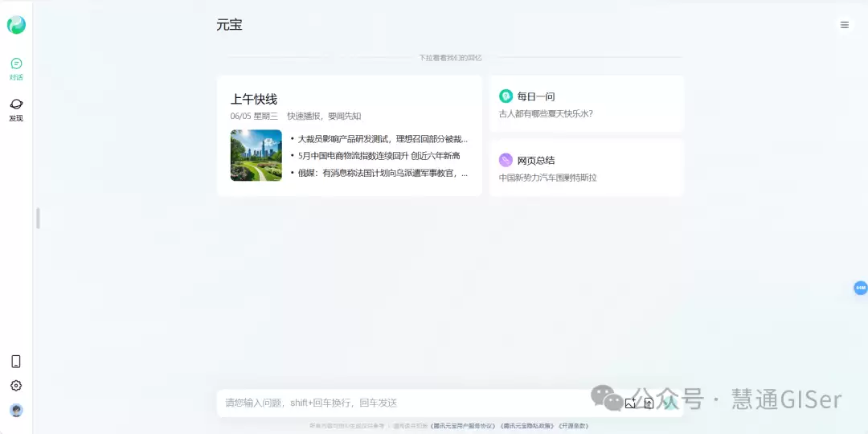Open the 俄媒 news headline

coord(383,174)
